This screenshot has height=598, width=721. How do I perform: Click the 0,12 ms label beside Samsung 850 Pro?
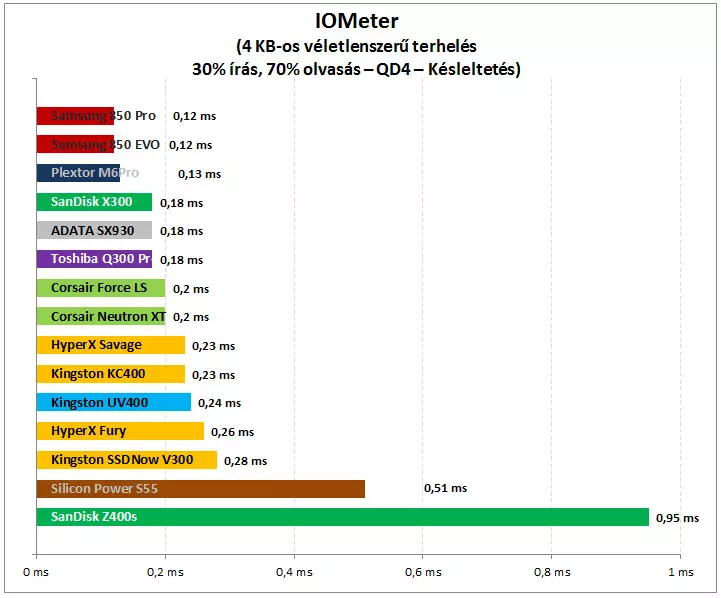(x=195, y=116)
